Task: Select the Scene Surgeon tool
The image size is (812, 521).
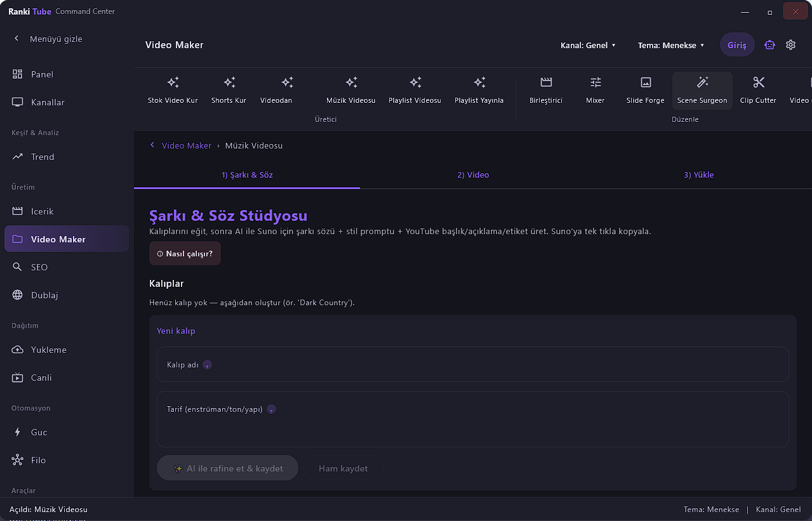Action: (702, 91)
